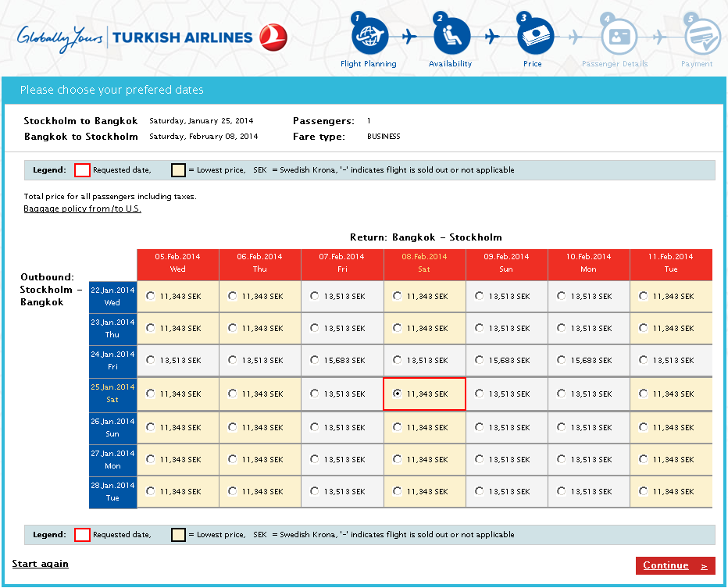The height and width of the screenshot is (588, 728).
Task: Click the beige Lowest price legend swatch at bottom
Action: [x=179, y=535]
